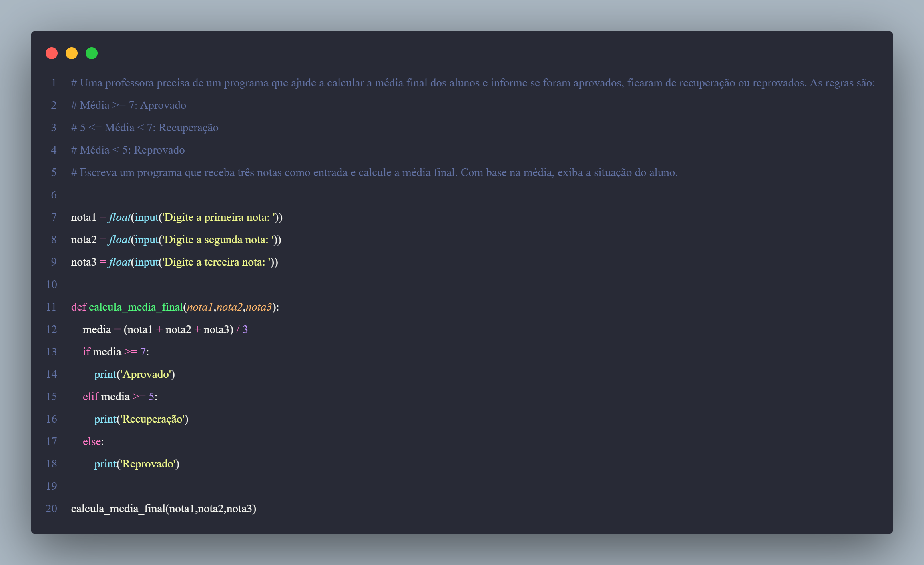The width and height of the screenshot is (924, 565).
Task: Click function name calcula_media_final in definition
Action: [x=136, y=307]
